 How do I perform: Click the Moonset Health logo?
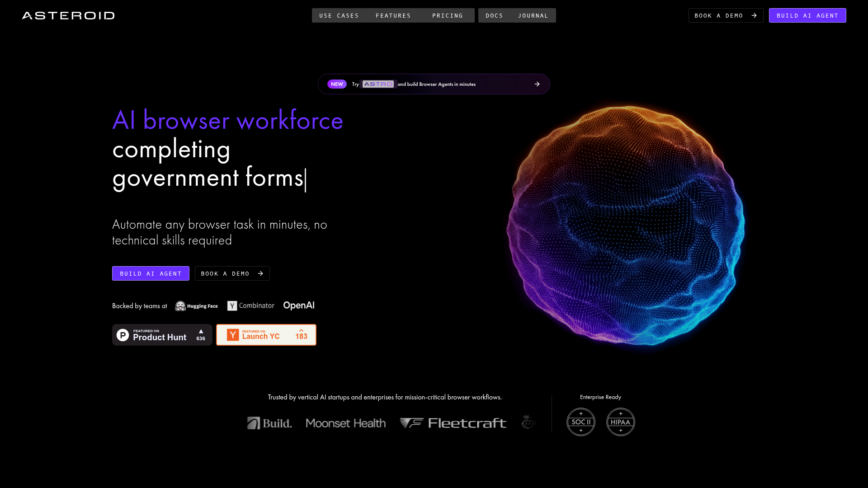click(346, 423)
